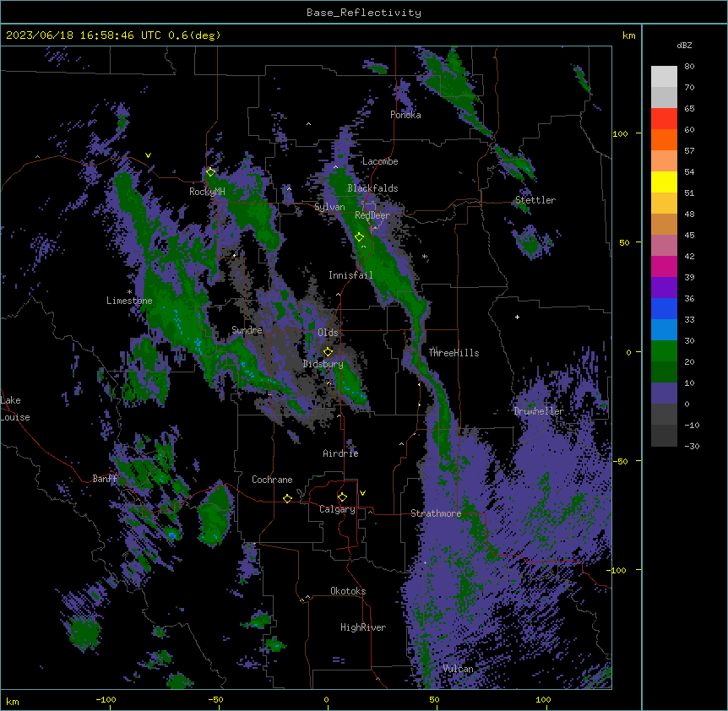Click the Stettler city label
The height and width of the screenshot is (711, 728).
(535, 200)
